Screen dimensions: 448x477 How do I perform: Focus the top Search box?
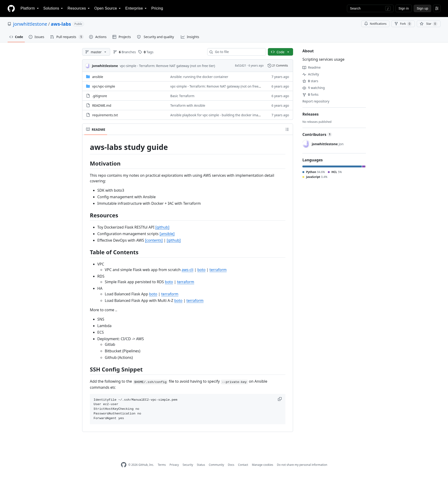370,8
